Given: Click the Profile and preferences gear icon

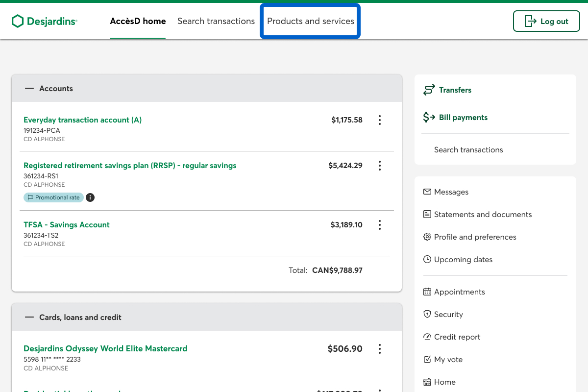Looking at the screenshot, I should (x=427, y=237).
